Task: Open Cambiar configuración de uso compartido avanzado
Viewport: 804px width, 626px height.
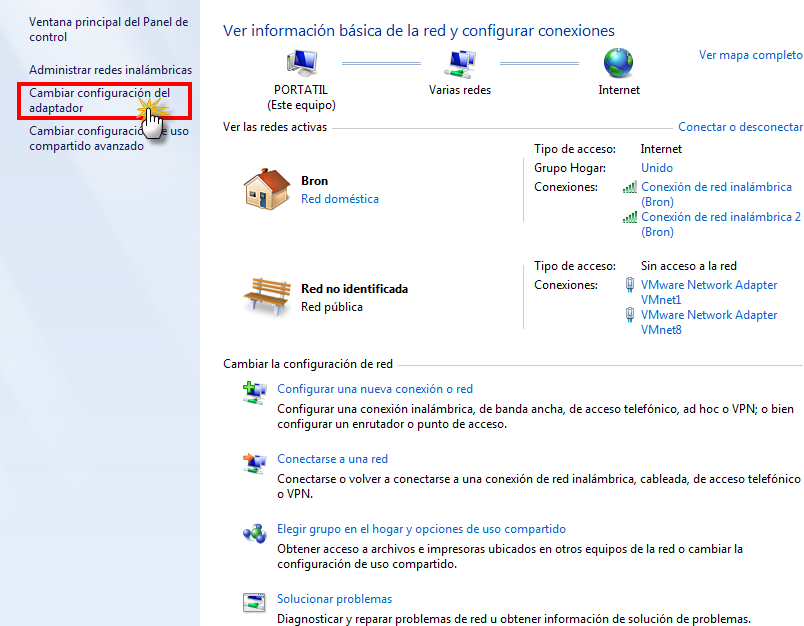Action: tap(109, 138)
